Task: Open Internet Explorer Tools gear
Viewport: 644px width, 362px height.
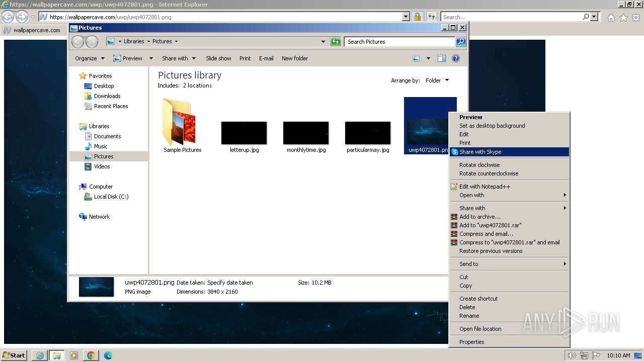Action: tap(636, 18)
